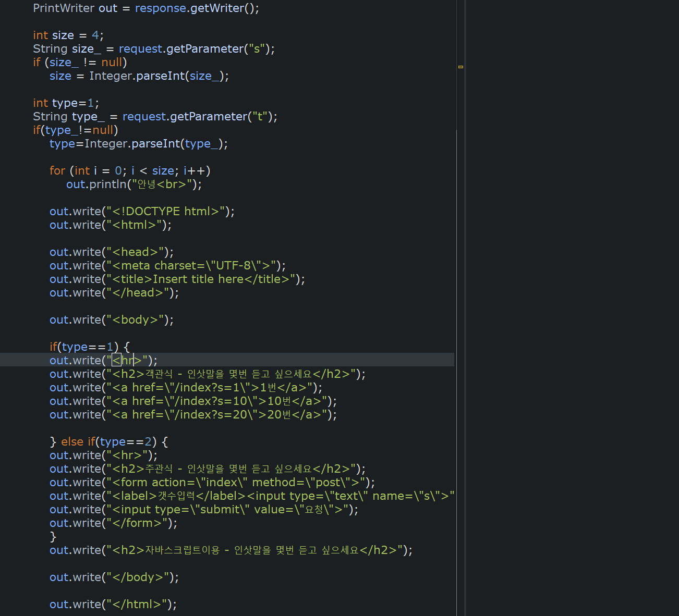Click the highlighted '<hr>' write line
This screenshot has width=679, height=616.
[x=103, y=361]
